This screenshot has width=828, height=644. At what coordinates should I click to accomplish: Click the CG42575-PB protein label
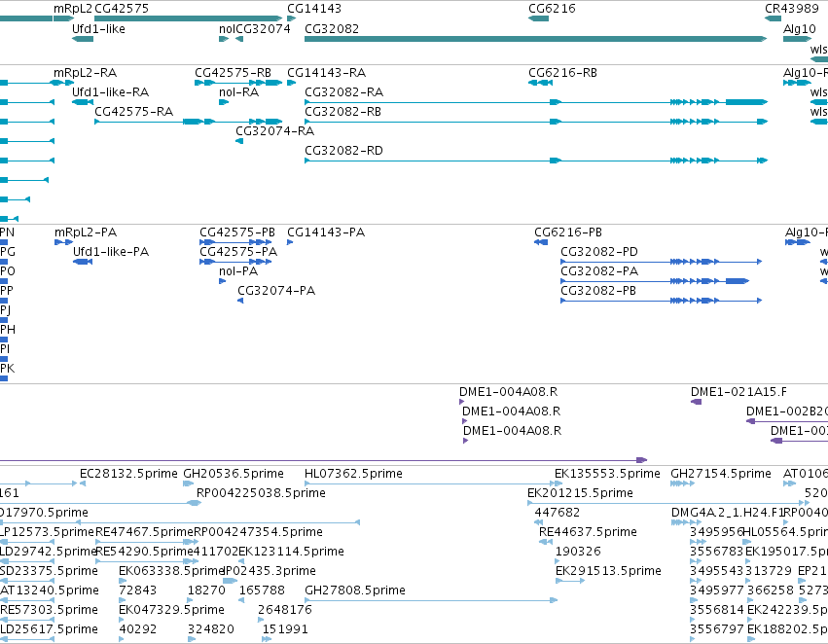[237, 233]
